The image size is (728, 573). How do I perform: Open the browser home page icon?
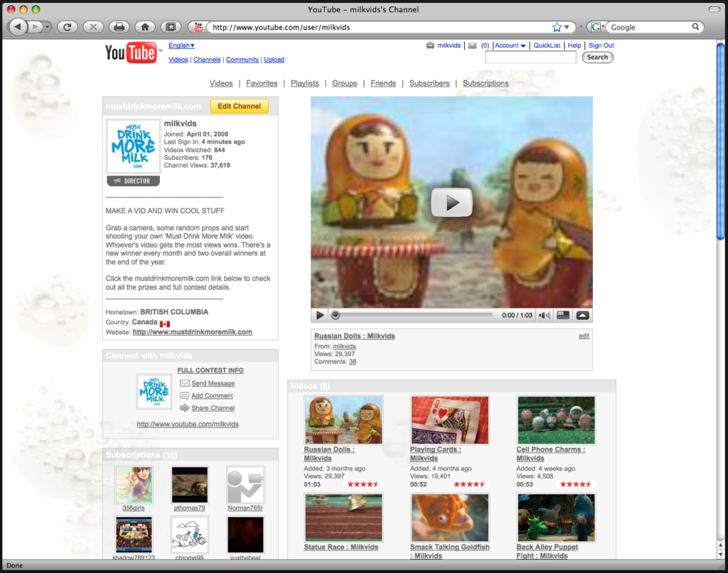[145, 27]
